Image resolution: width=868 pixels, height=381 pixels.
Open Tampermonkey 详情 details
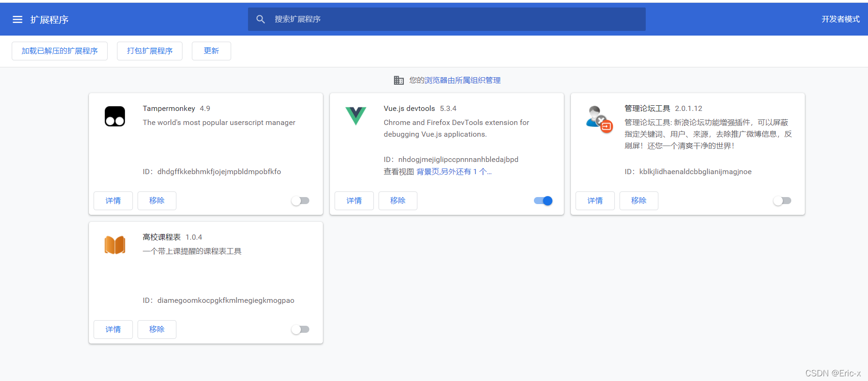pos(113,201)
